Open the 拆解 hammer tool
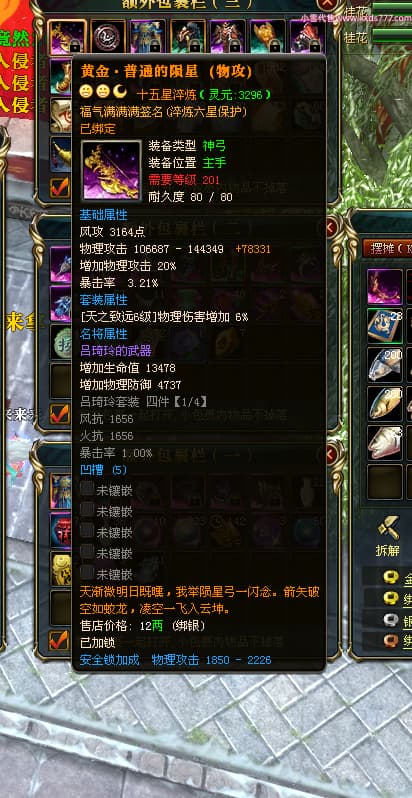Image resolution: width=412 pixels, height=798 pixels. tap(388, 536)
